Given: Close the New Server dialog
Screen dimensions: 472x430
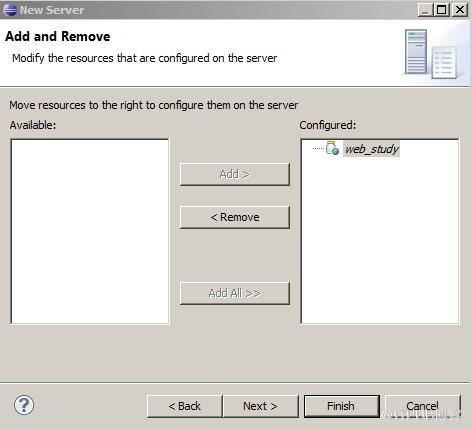Looking at the screenshot, I should tap(460, 9).
